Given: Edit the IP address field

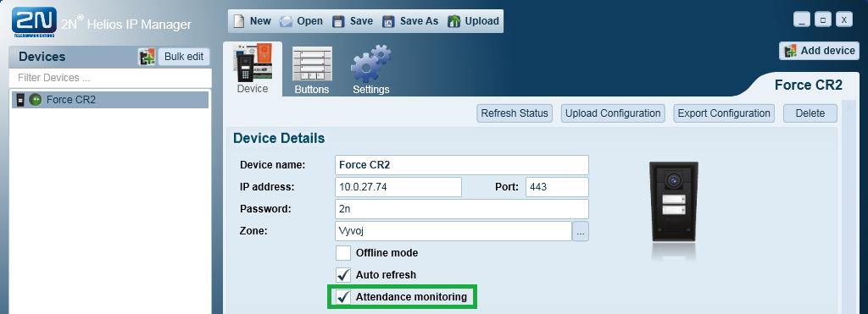Looking at the screenshot, I should (x=398, y=187).
